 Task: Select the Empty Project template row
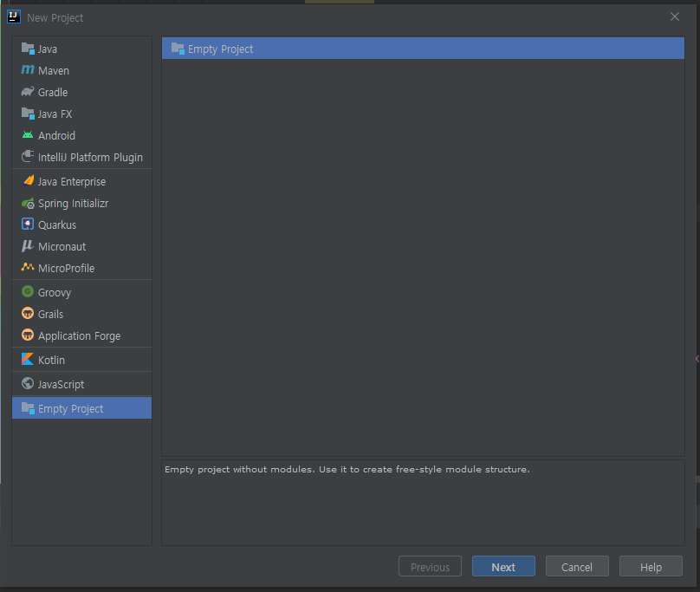[x=423, y=49]
